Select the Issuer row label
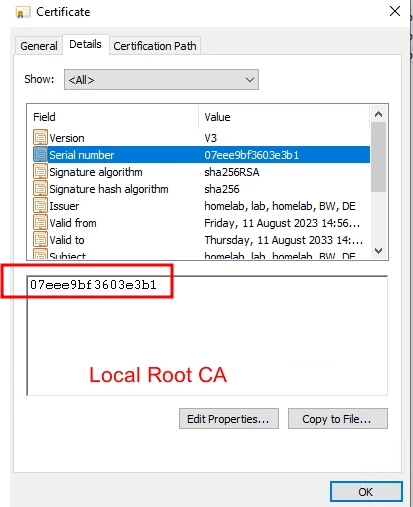This screenshot has width=413, height=507. 64,206
